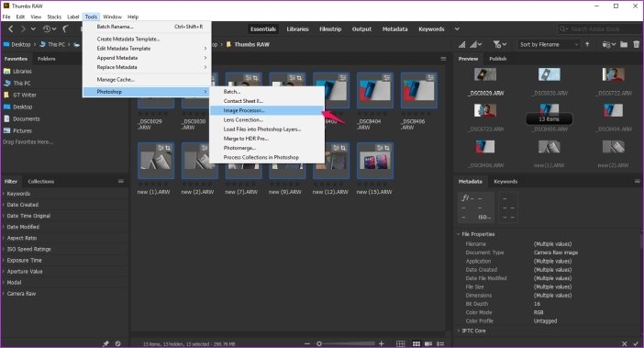
Task: Open the Filter panel options menu
Action: [121, 181]
